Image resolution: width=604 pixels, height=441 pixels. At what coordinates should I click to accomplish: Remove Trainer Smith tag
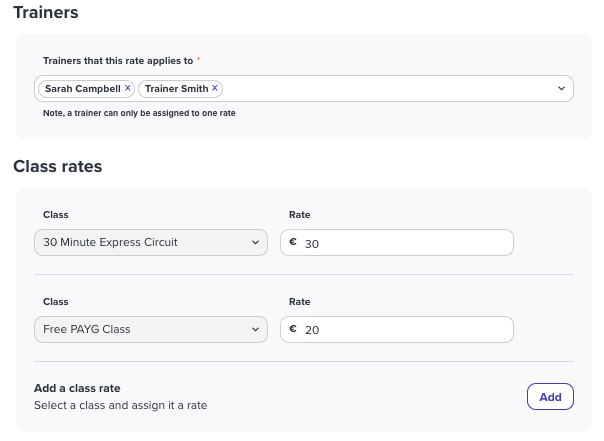tap(215, 88)
